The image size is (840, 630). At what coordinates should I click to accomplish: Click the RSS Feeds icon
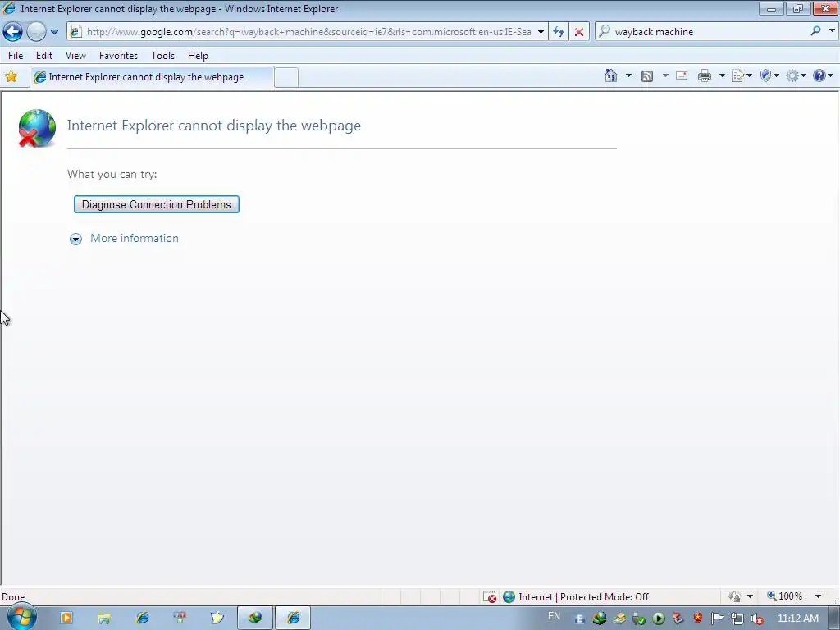coord(647,76)
